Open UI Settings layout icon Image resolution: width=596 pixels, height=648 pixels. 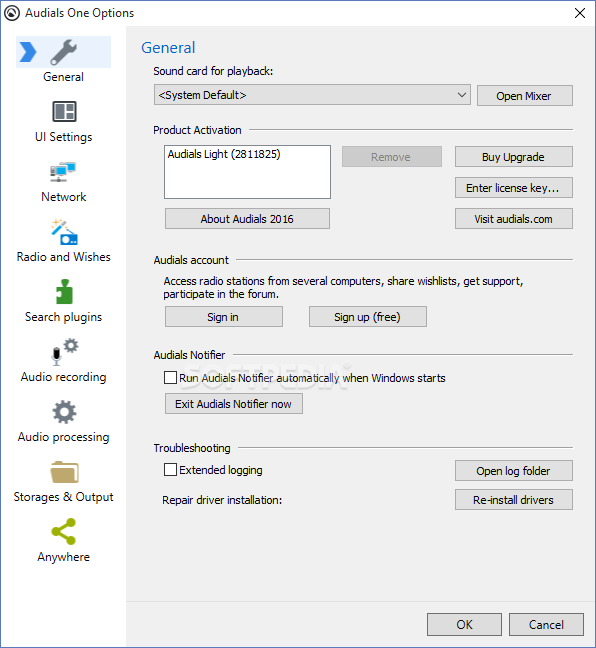pyautogui.click(x=64, y=112)
